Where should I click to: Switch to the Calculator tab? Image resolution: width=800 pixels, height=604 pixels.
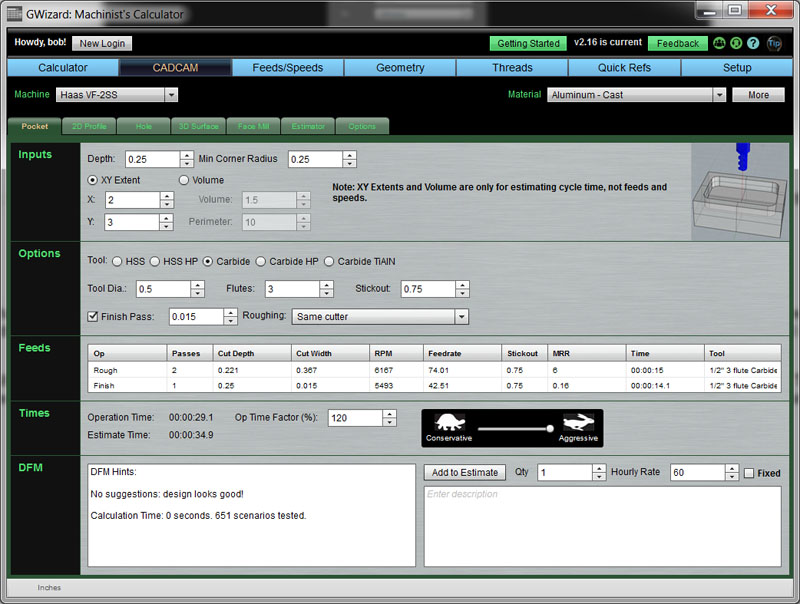(63, 67)
